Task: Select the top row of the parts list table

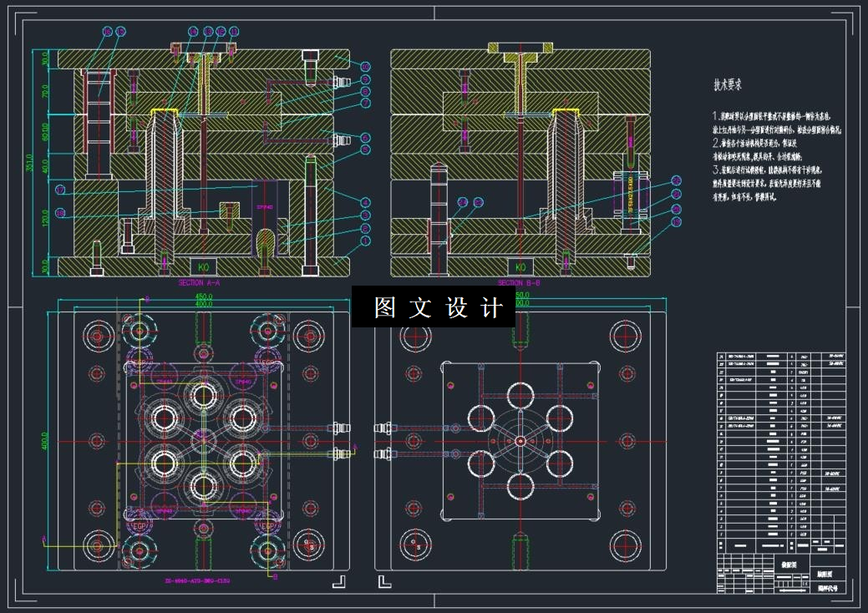Action: 781,357
